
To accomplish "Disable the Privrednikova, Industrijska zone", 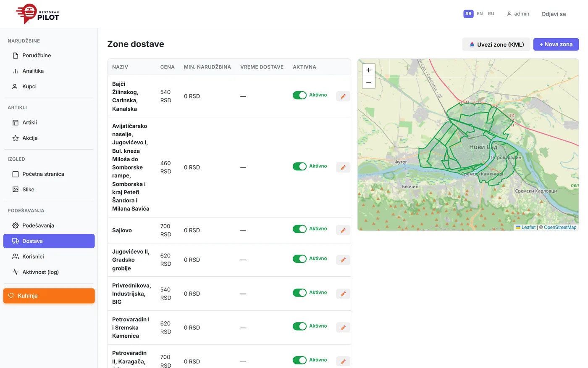I will pos(299,293).
